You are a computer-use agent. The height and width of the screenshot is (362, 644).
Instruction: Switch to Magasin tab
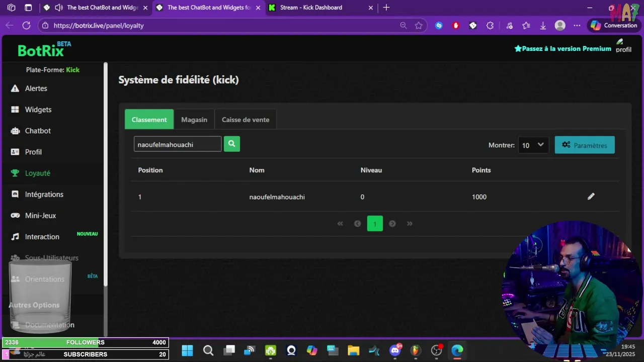(194, 120)
